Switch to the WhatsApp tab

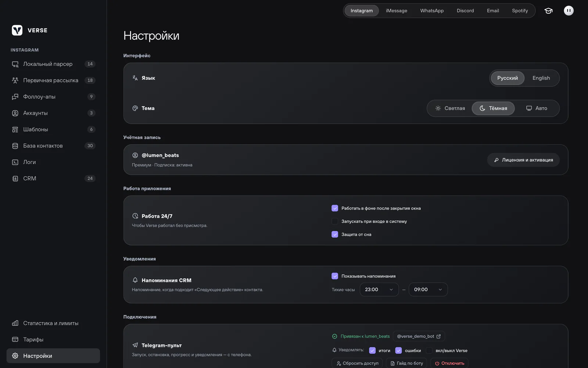tap(432, 11)
